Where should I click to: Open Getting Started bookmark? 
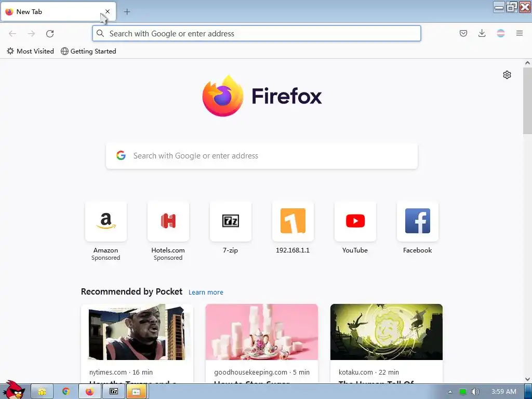[88, 51]
